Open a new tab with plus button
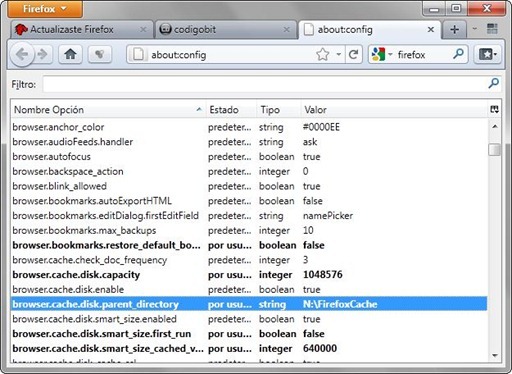 click(454, 30)
